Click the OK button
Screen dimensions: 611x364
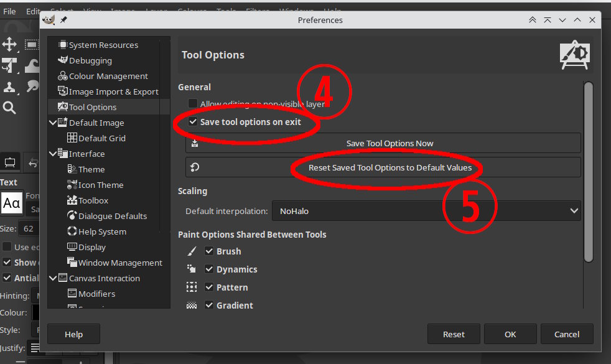(x=510, y=334)
